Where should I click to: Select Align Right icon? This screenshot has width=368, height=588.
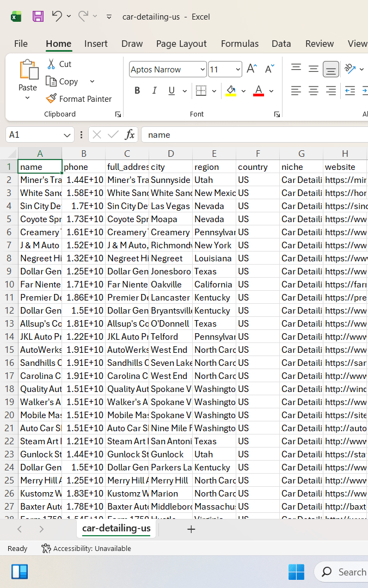[330, 91]
